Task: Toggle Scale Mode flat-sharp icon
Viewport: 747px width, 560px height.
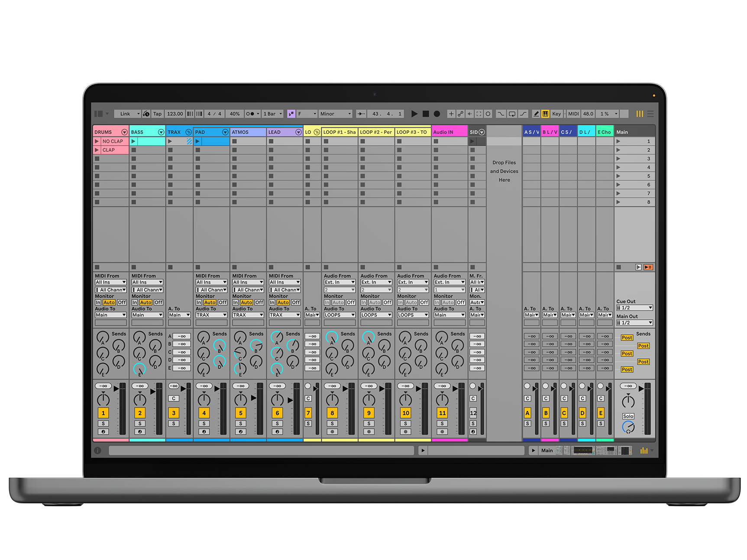Action: click(291, 114)
